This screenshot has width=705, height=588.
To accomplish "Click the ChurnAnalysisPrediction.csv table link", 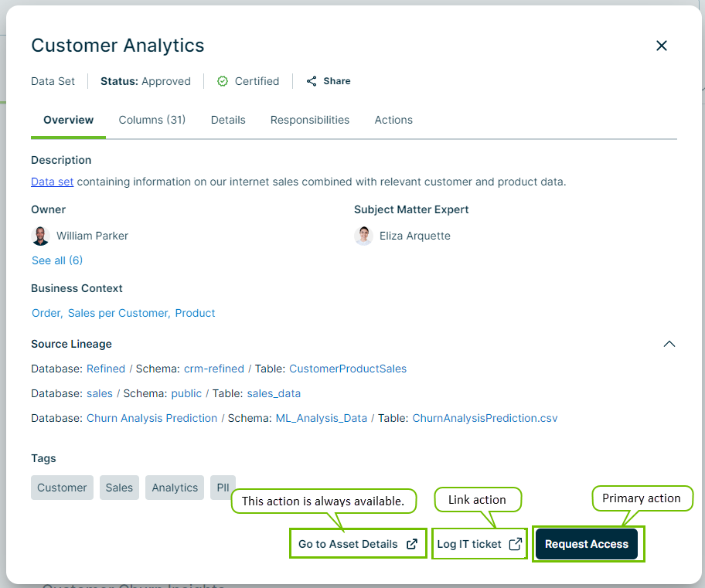I will 485,418.
